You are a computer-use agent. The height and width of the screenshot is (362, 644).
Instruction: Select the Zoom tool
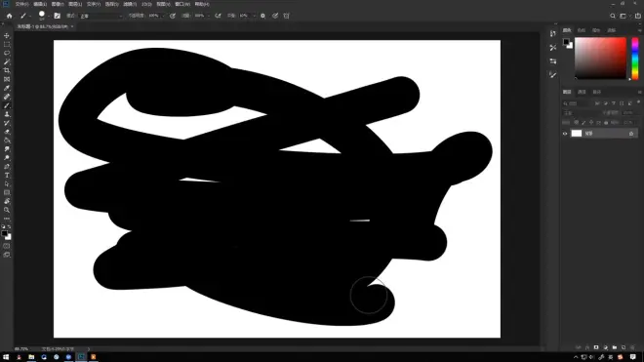7,210
